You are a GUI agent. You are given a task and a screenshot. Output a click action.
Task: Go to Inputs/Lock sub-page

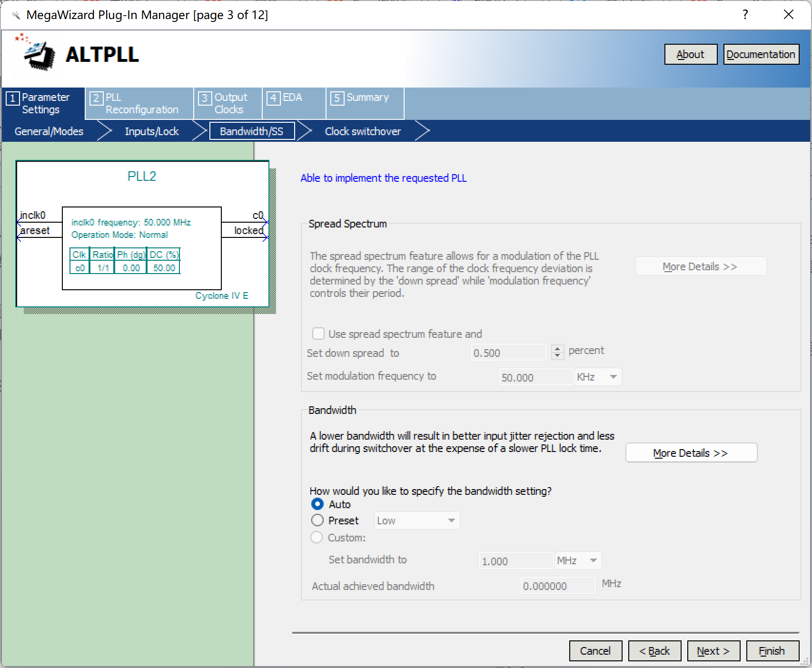coord(152,131)
